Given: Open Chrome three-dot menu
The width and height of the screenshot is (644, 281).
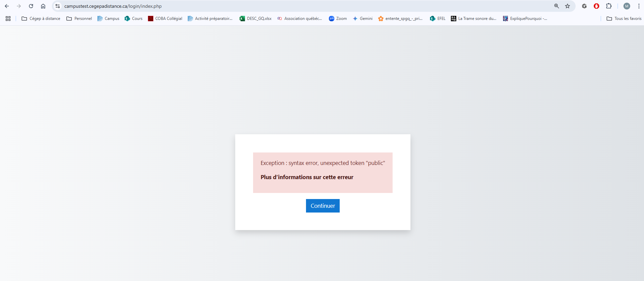Looking at the screenshot, I should (639, 6).
